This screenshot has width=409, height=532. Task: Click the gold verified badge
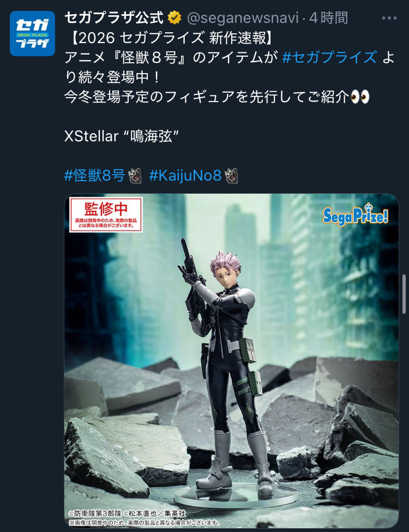(175, 17)
